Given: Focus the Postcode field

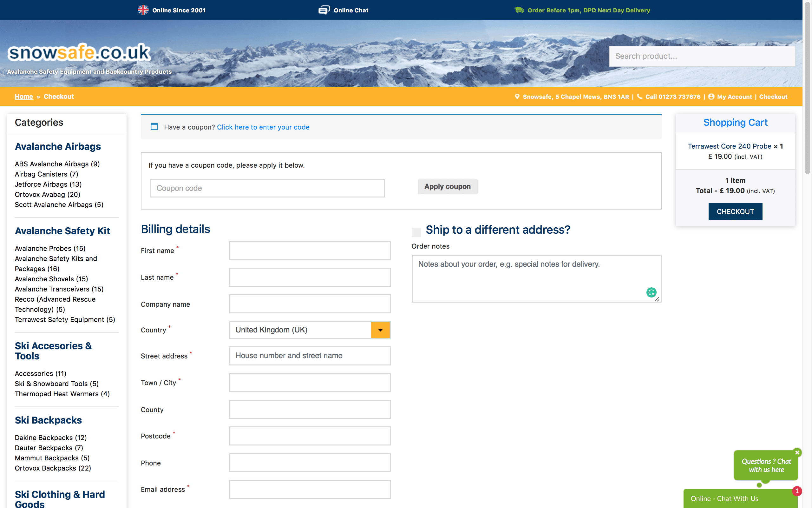Looking at the screenshot, I should pyautogui.click(x=310, y=436).
